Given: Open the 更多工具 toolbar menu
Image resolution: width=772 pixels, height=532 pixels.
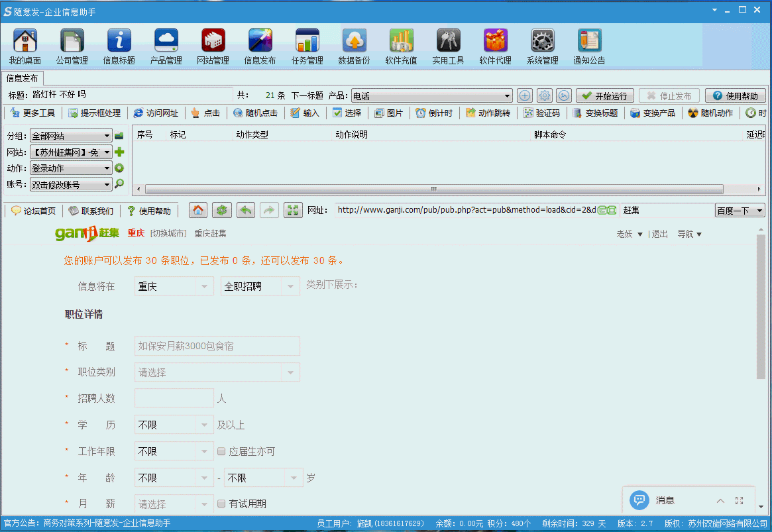Looking at the screenshot, I should pyautogui.click(x=33, y=113).
